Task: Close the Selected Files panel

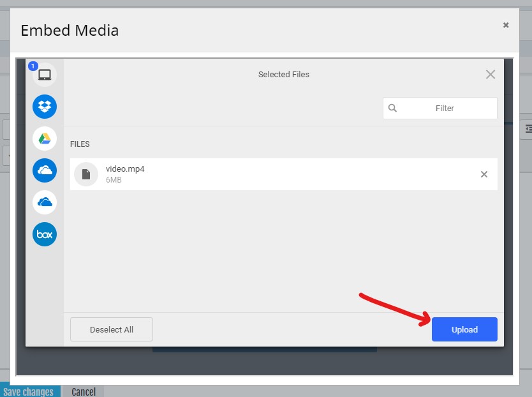Action: click(490, 74)
